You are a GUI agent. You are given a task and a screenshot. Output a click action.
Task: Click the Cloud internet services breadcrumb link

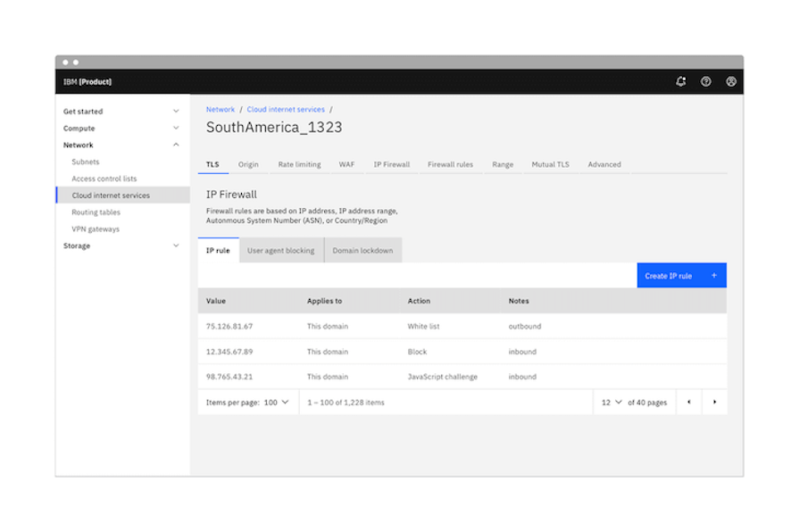click(286, 110)
